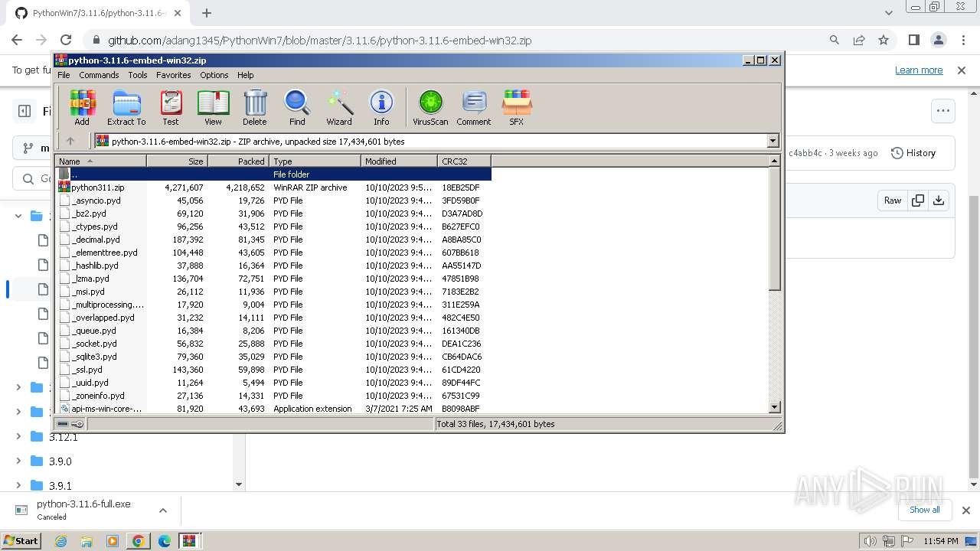The height and width of the screenshot is (551, 980).
Task: Click the Raw button on GitHub
Action: [893, 201]
